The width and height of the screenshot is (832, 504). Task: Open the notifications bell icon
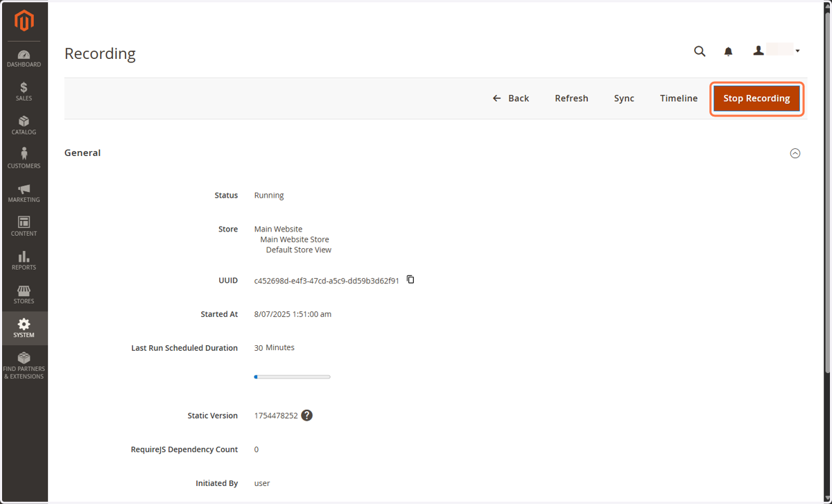[728, 51]
